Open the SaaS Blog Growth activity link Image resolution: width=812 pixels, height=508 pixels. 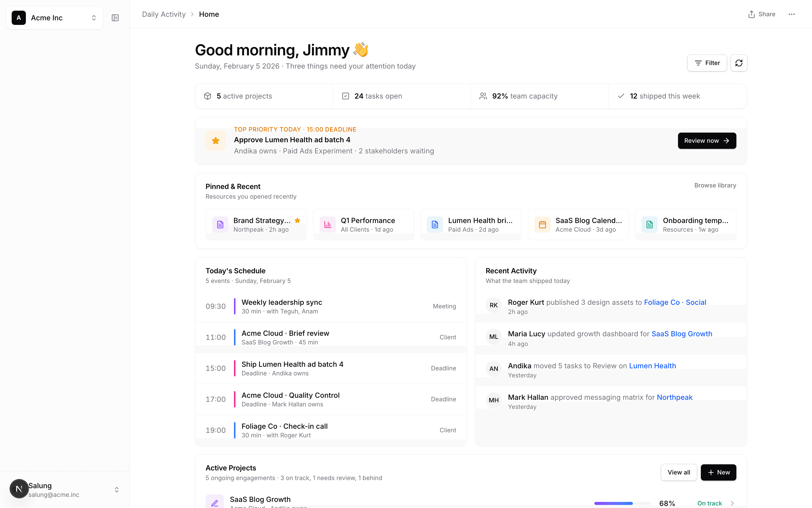coord(682,334)
